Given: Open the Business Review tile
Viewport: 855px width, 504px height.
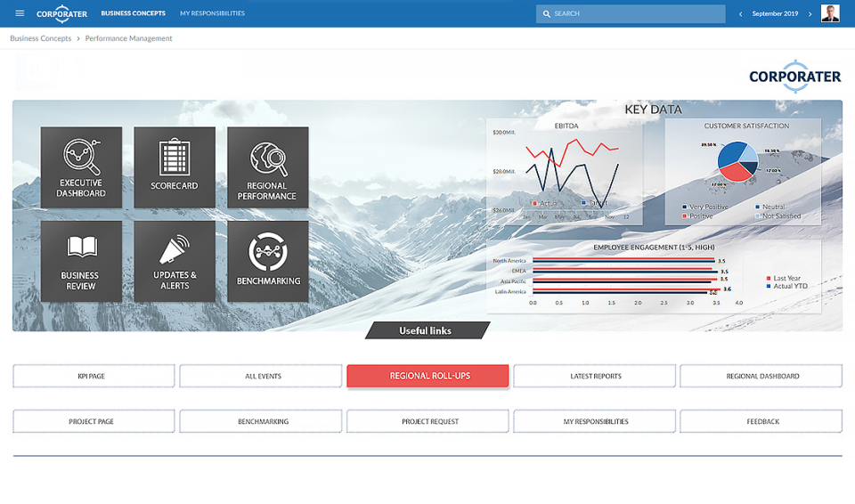Looking at the screenshot, I should [x=81, y=261].
